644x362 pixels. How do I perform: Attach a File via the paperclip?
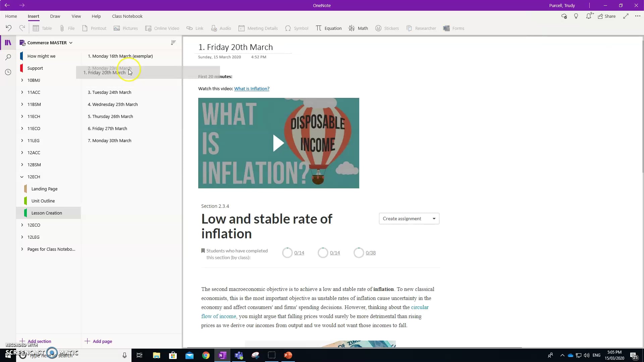(x=67, y=28)
